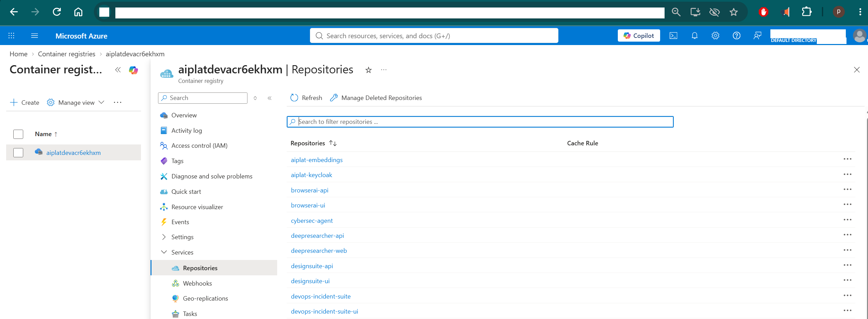Favorite the registry with the star icon

coord(368,70)
